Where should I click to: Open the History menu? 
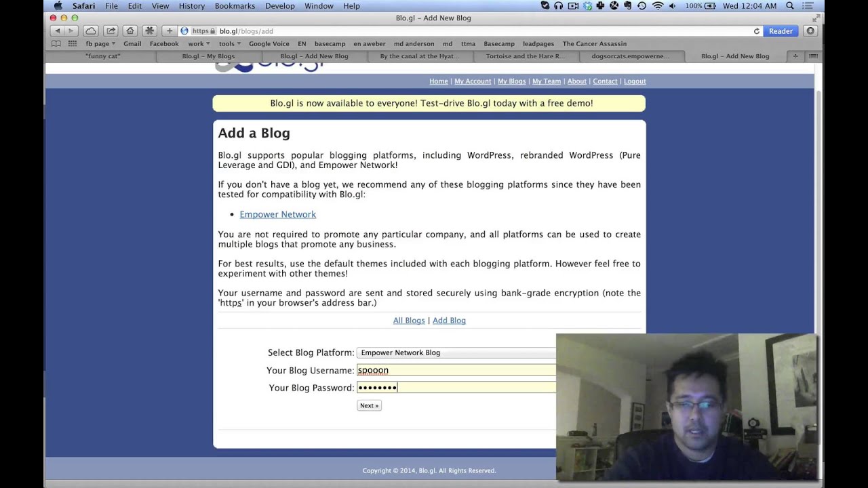(x=192, y=6)
